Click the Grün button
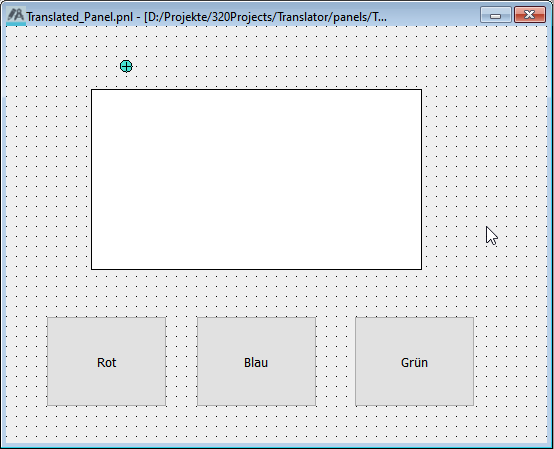Viewport: 554px width, 449px height. pos(414,361)
